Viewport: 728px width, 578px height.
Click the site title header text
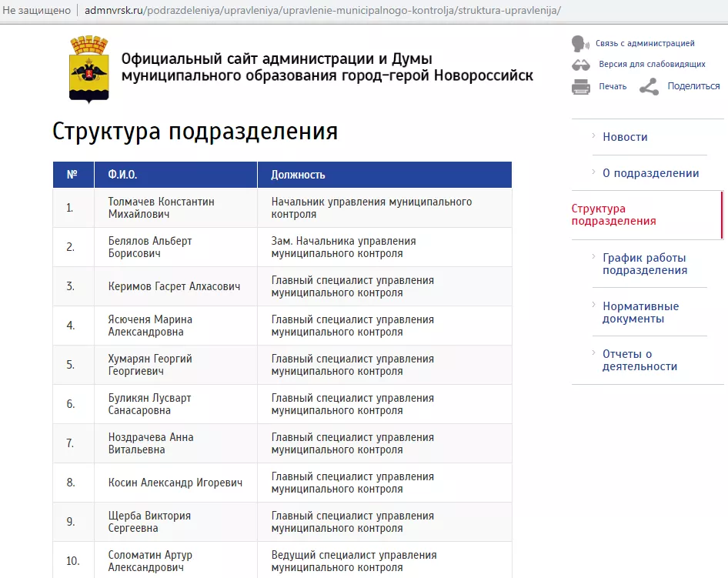(x=326, y=68)
